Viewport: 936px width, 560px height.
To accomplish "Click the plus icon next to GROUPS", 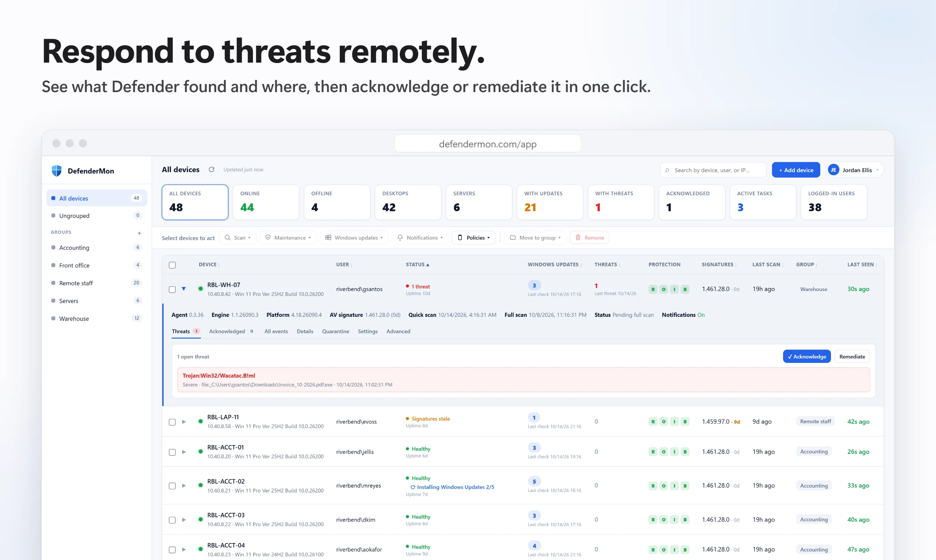I will click(x=139, y=233).
